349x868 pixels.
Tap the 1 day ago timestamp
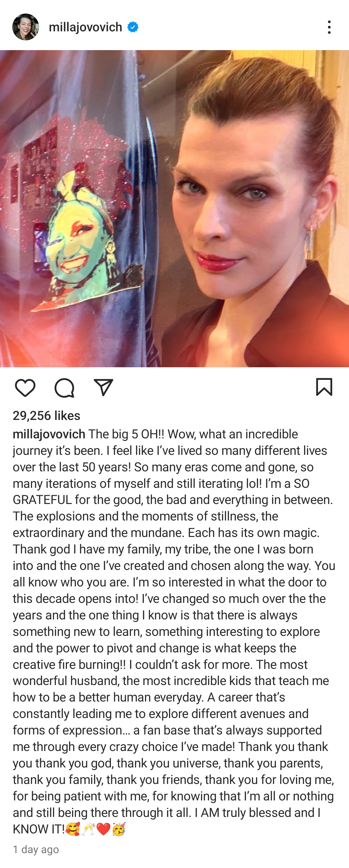[x=36, y=850]
